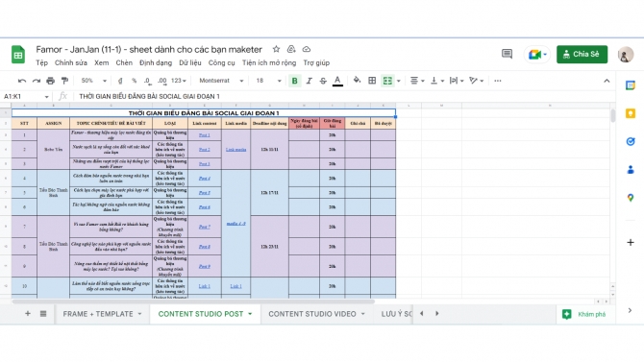Open Google Tasks side panel
644x362 pixels.
point(631,141)
